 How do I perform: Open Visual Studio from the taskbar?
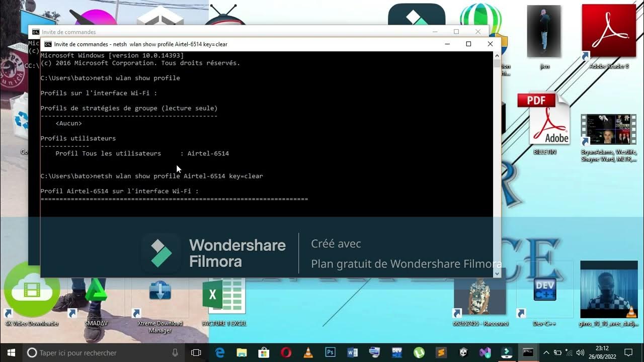tap(485, 352)
